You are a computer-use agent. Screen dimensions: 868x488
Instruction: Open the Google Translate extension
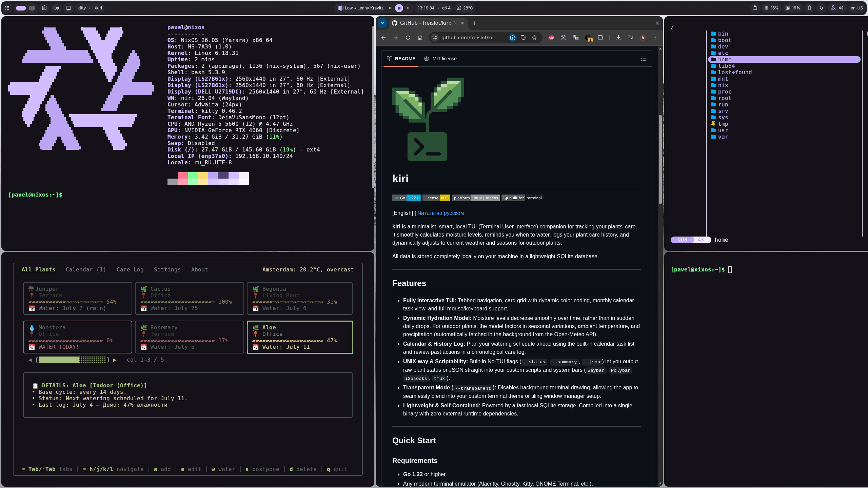[576, 38]
